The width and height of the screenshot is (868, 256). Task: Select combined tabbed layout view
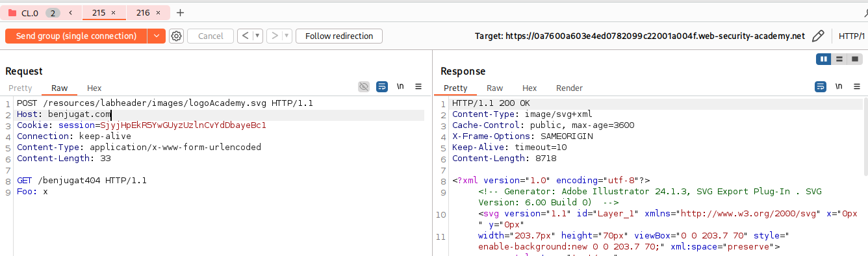[x=855, y=59]
